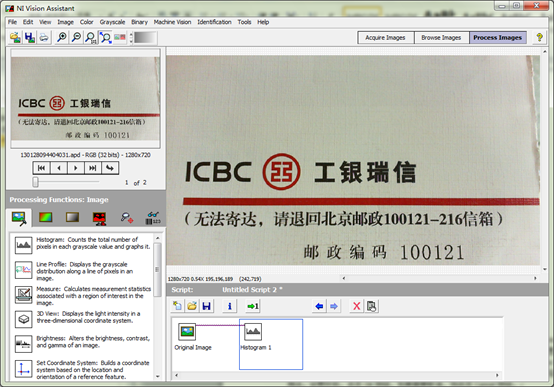Switch to Acquire Images mode
The height and width of the screenshot is (387, 554).
(x=385, y=37)
